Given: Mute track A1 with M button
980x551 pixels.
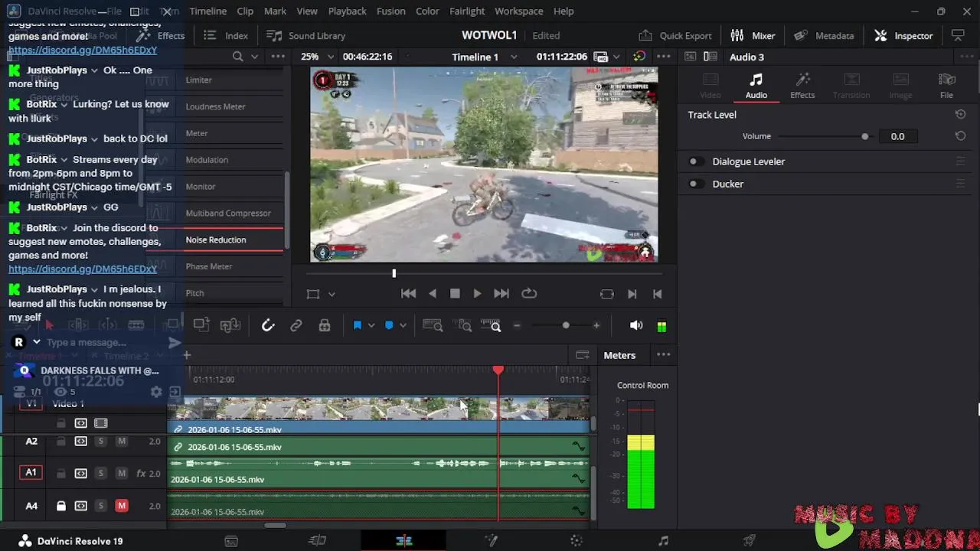Looking at the screenshot, I should [x=121, y=474].
